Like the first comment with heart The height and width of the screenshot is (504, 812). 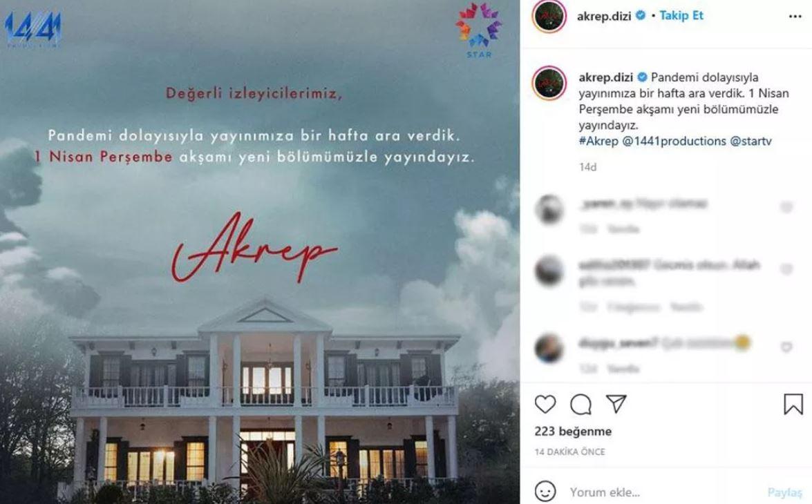pos(786,208)
